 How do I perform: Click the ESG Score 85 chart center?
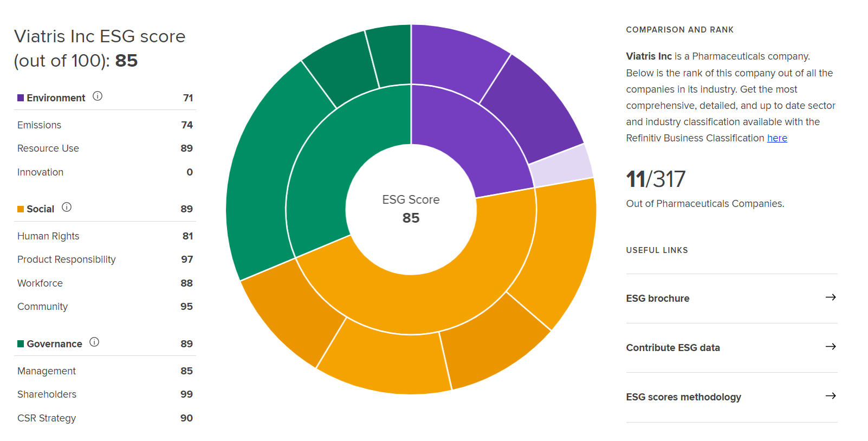coord(411,209)
